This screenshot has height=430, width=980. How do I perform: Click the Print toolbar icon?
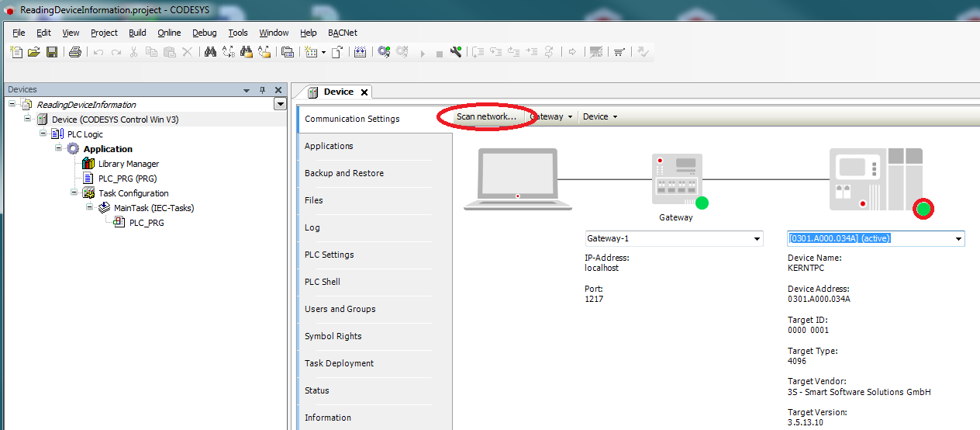pos(74,52)
